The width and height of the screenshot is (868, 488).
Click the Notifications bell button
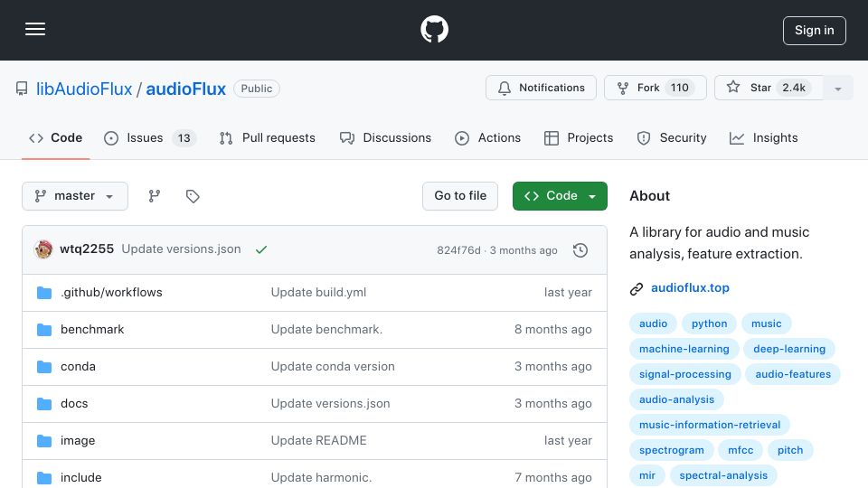541,88
